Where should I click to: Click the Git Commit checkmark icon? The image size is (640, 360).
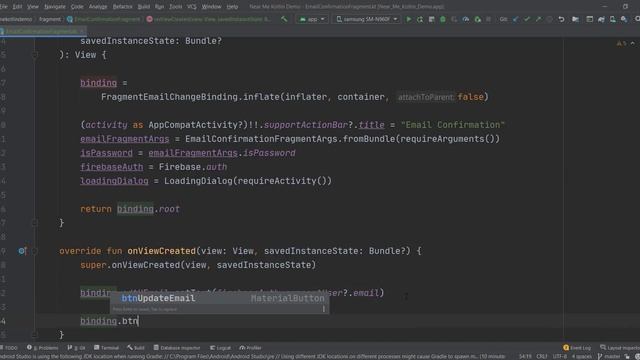[x=527, y=19]
